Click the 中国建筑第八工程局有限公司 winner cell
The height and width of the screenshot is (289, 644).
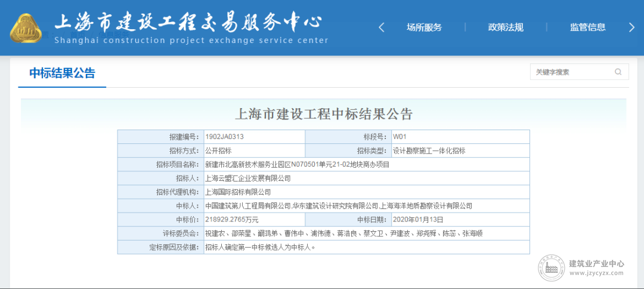pyautogui.click(x=367, y=205)
